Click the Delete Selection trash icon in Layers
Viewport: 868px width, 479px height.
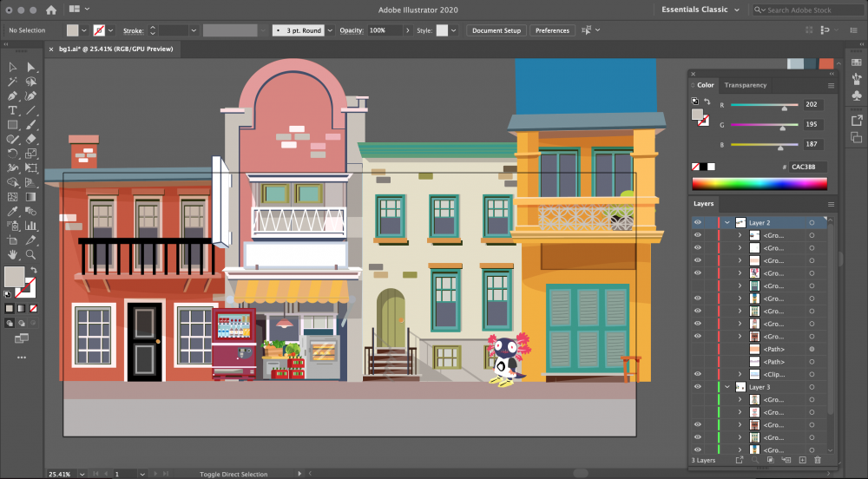tap(818, 460)
